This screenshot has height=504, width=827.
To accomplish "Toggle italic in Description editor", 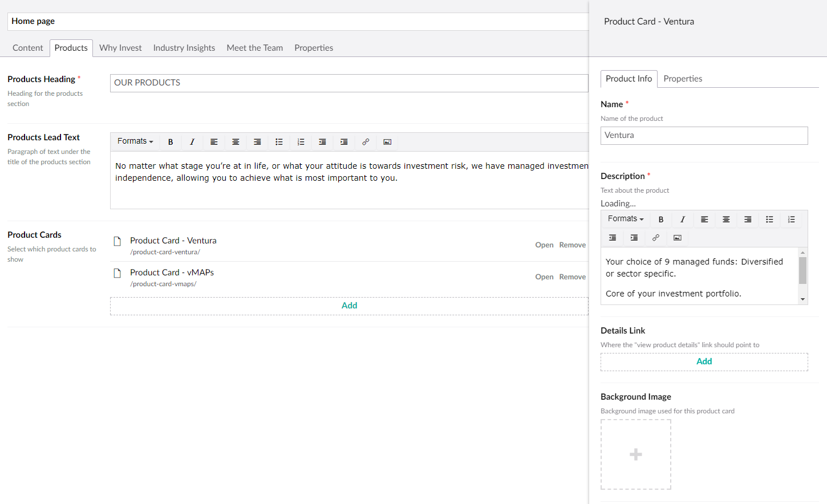I will point(683,220).
